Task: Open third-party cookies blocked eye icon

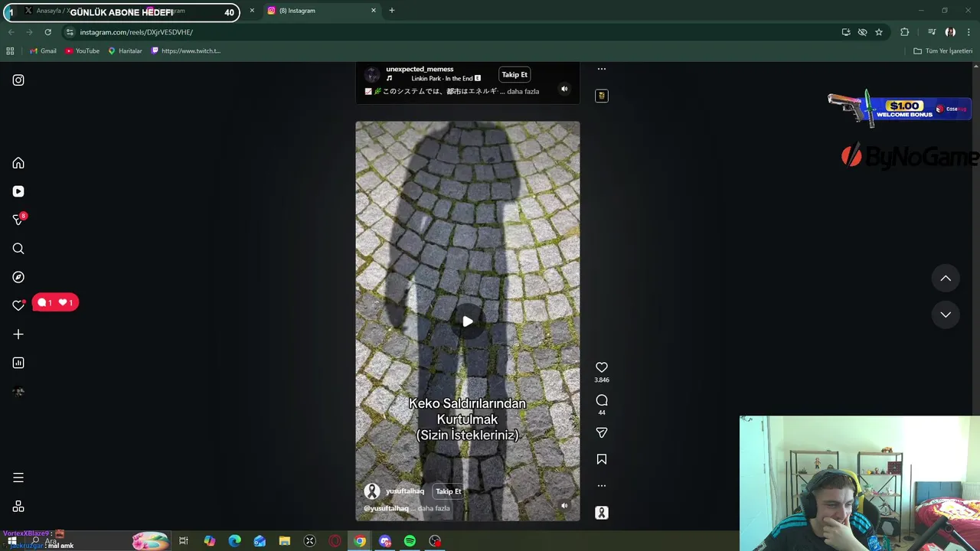Action: pyautogui.click(x=862, y=32)
